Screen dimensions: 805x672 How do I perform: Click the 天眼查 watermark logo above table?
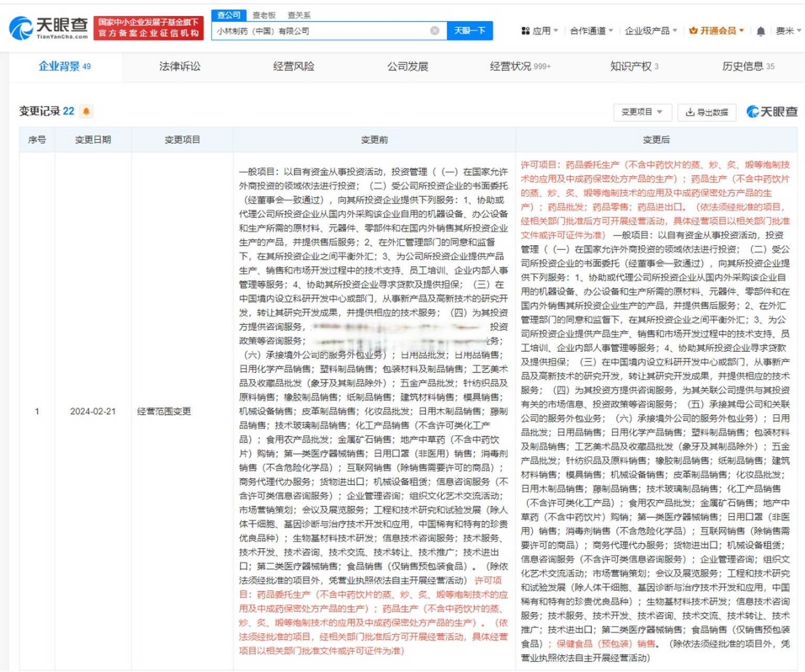tap(772, 111)
